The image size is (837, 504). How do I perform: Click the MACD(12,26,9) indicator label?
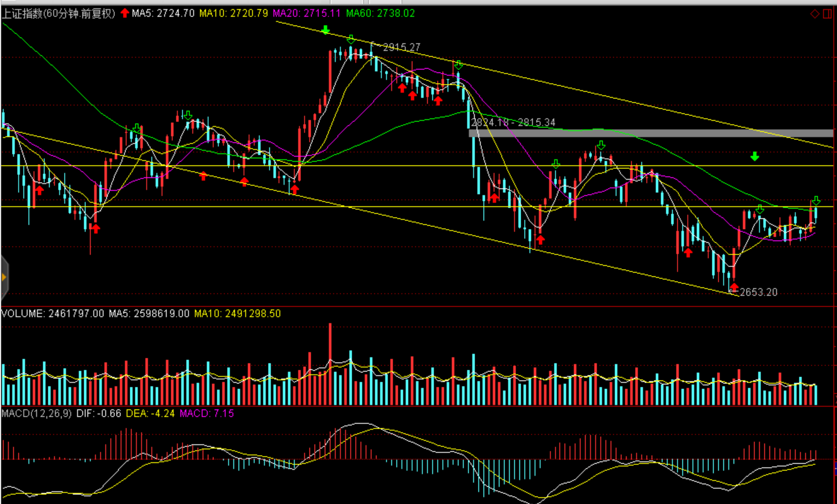pyautogui.click(x=36, y=414)
